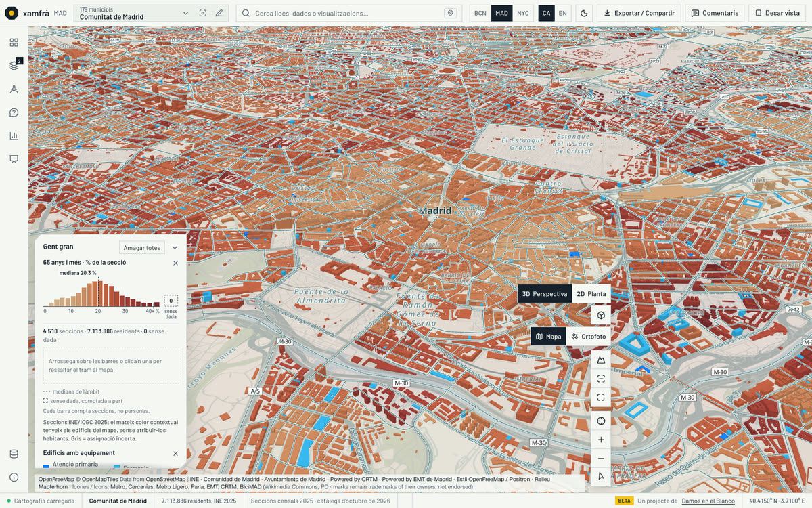Zoom in with the plus button

point(601,440)
